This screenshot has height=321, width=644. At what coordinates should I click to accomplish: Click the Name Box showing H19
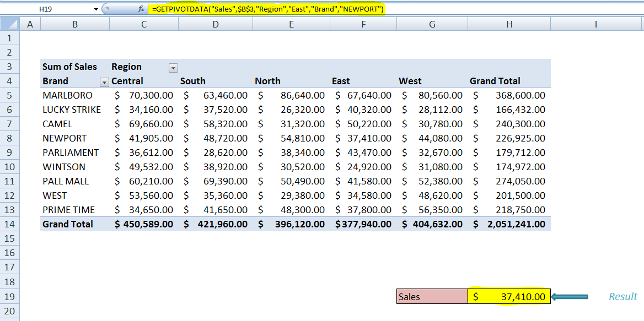coord(46,9)
